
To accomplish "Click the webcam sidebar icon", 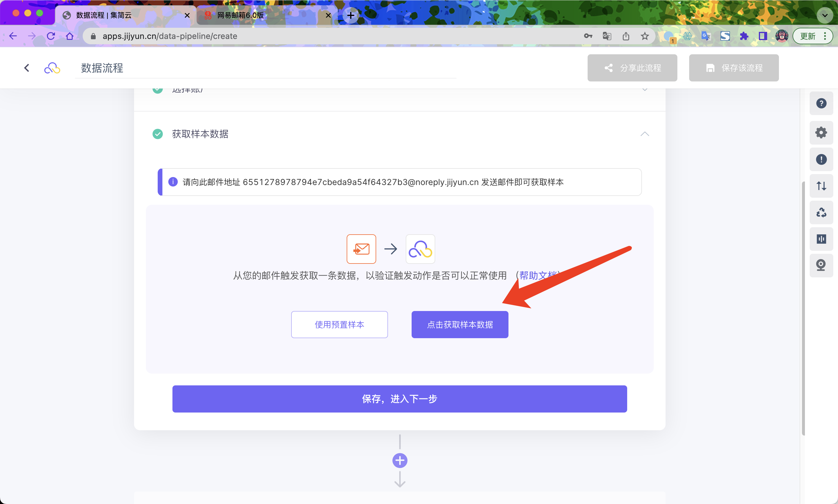I will (x=821, y=265).
